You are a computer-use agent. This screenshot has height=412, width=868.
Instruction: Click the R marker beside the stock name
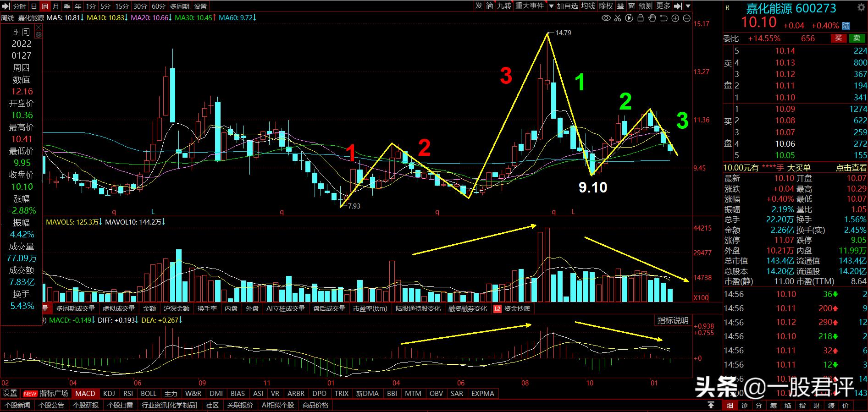coord(728,8)
